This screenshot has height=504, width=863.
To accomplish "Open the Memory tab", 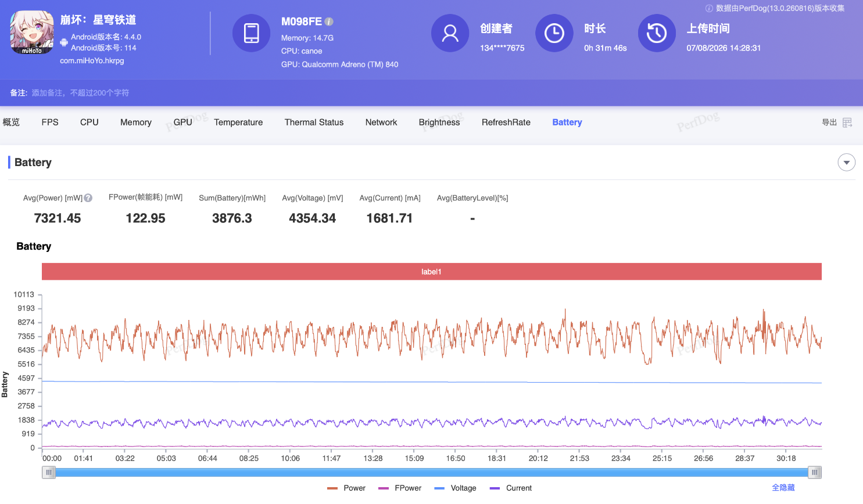I will pos(136,123).
